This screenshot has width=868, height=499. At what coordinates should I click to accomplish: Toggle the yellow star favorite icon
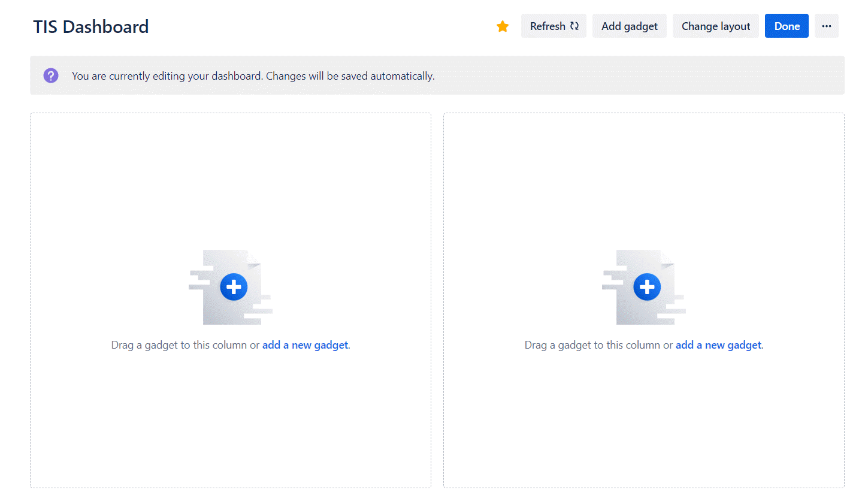coord(503,26)
